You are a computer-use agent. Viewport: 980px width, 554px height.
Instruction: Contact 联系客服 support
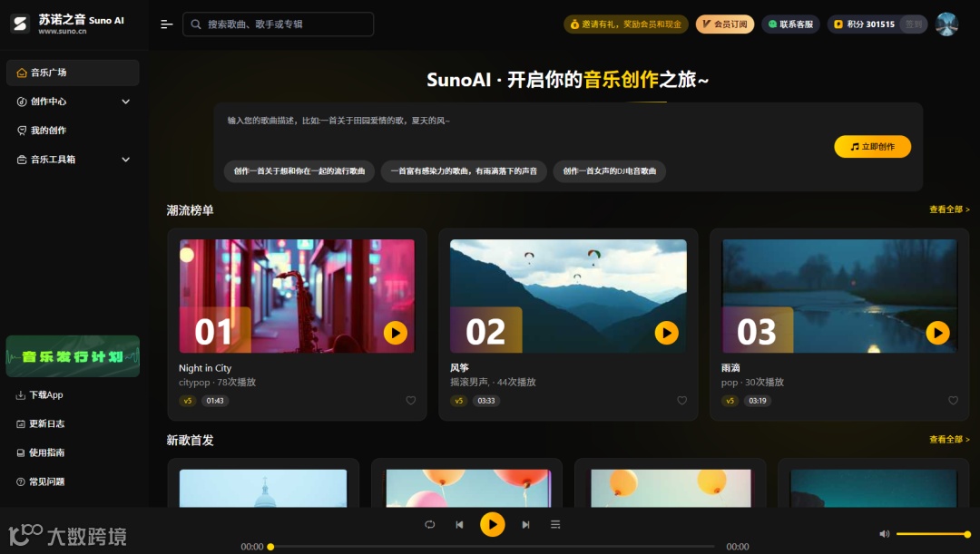[x=790, y=24]
